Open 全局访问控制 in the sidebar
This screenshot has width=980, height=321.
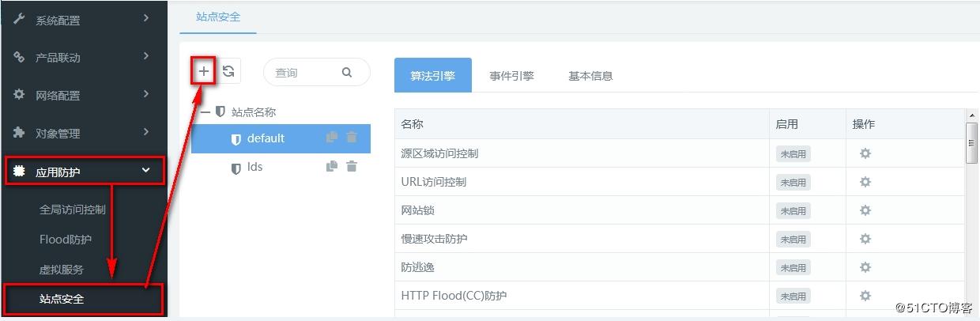[x=73, y=210]
